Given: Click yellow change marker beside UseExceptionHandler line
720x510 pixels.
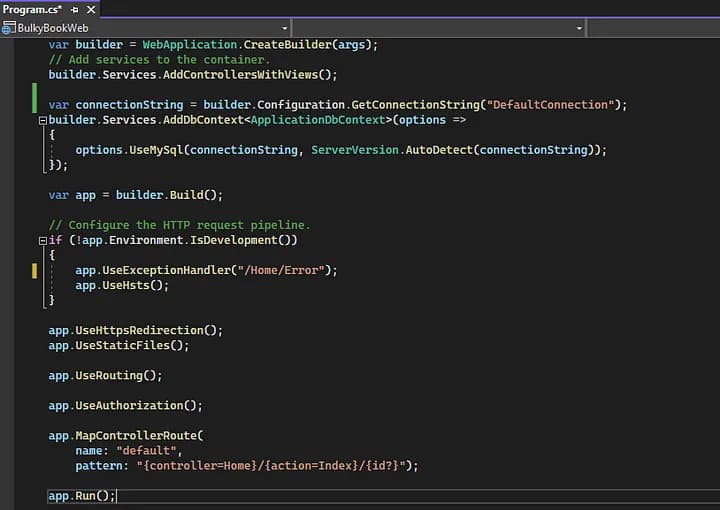Looking at the screenshot, I should tap(34, 270).
